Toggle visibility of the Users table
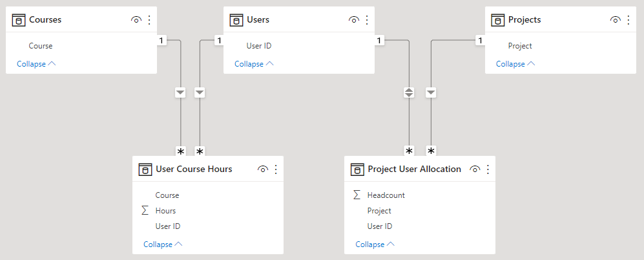Image resolution: width=644 pixels, height=260 pixels. 353,20
